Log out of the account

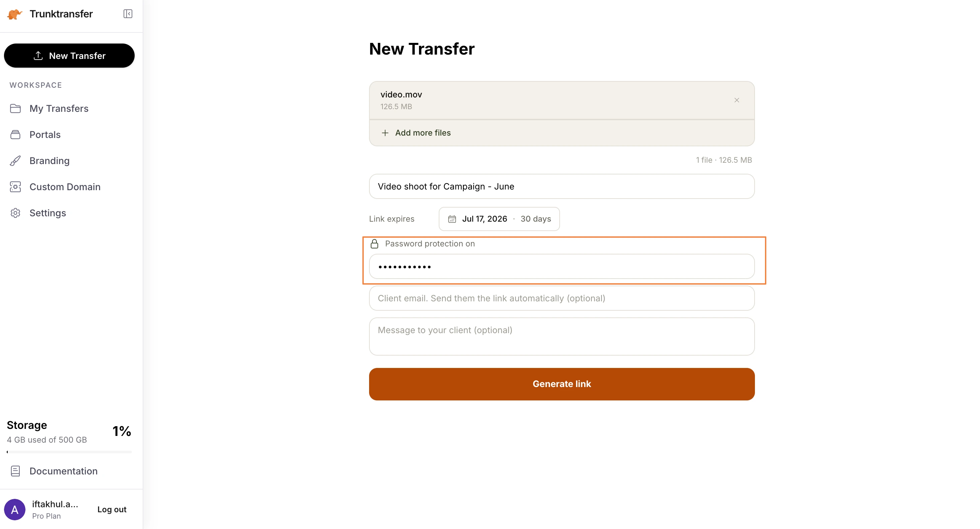coord(112,510)
